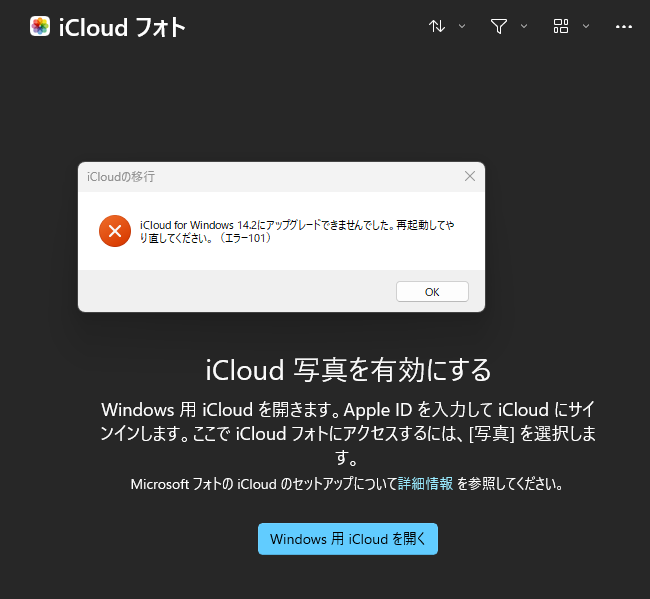Click the filter funnel icon
The image size is (650, 599).
pyautogui.click(x=499, y=27)
